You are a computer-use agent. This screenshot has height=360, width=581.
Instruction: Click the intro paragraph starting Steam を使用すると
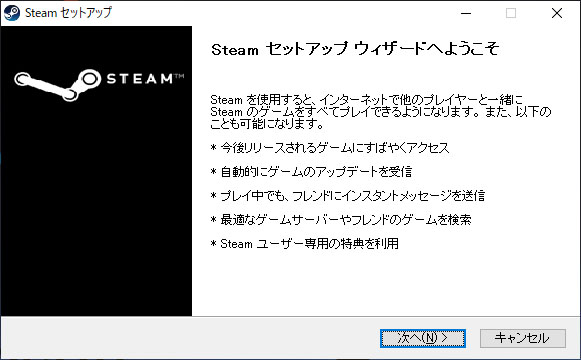(381, 111)
